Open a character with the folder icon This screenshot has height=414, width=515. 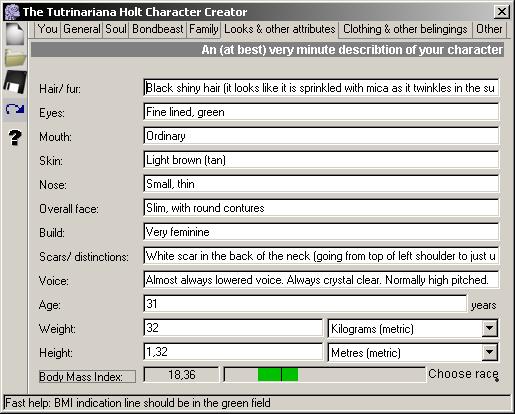coord(15,57)
